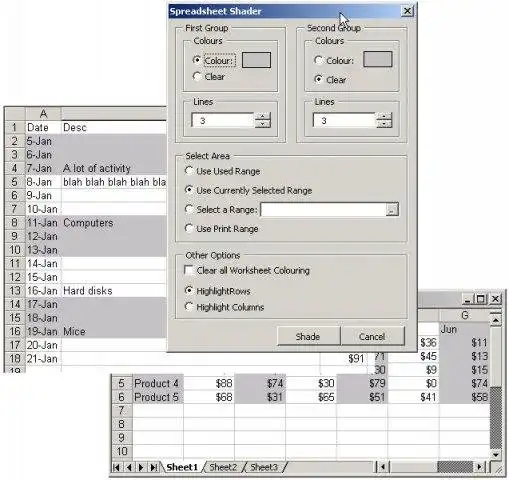
Task: Click the 'Date' header cell
Action: 43,127
